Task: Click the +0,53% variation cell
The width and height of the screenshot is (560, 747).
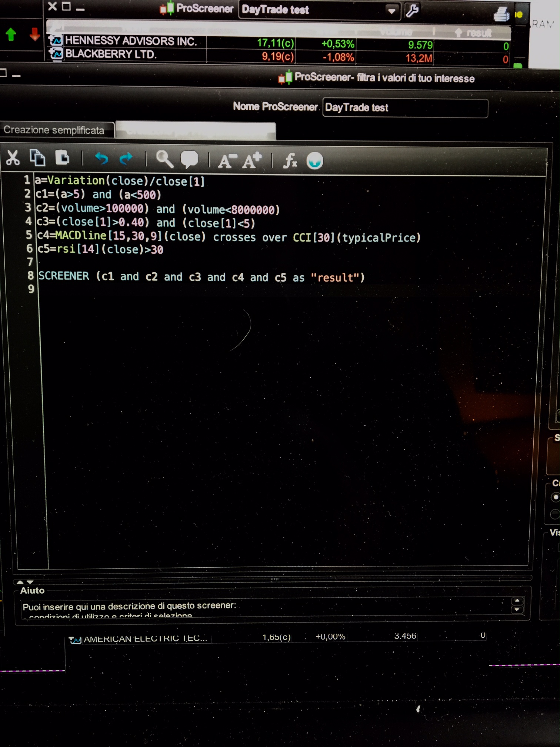Action: tap(338, 44)
